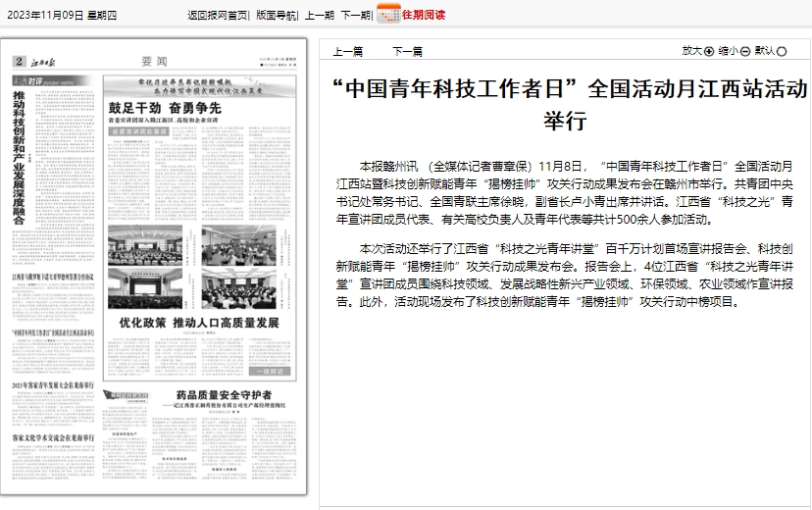
Task: Open 往期阅读 past issues
Action: coord(424,15)
